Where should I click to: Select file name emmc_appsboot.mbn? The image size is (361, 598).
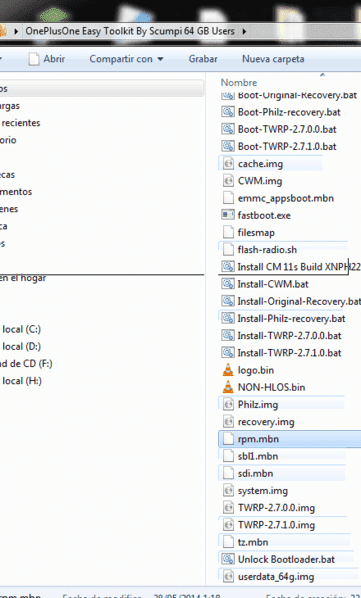click(x=286, y=198)
